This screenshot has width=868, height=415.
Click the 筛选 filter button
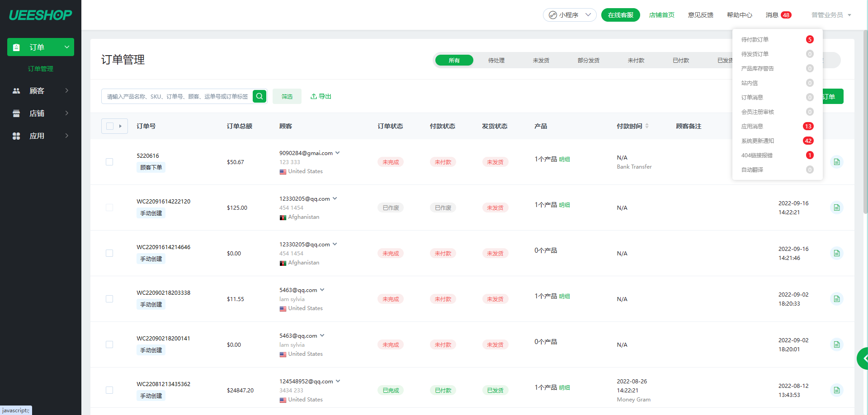[287, 96]
